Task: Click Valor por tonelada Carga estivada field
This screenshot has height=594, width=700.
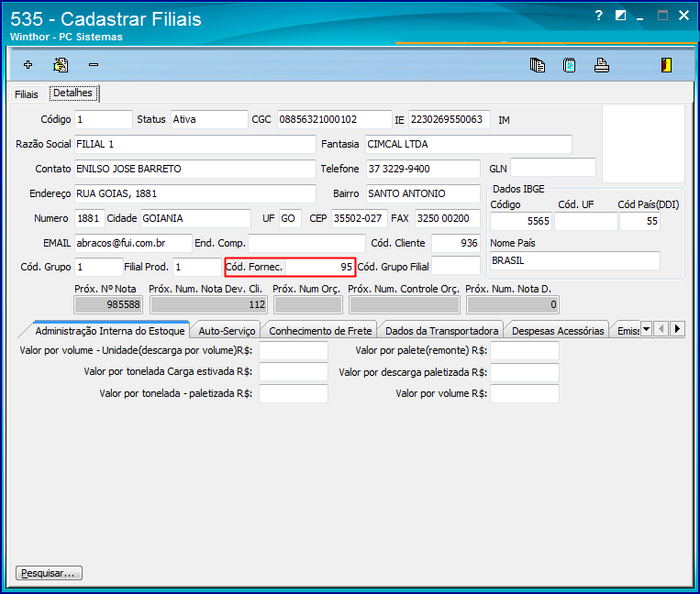Action: click(x=294, y=372)
